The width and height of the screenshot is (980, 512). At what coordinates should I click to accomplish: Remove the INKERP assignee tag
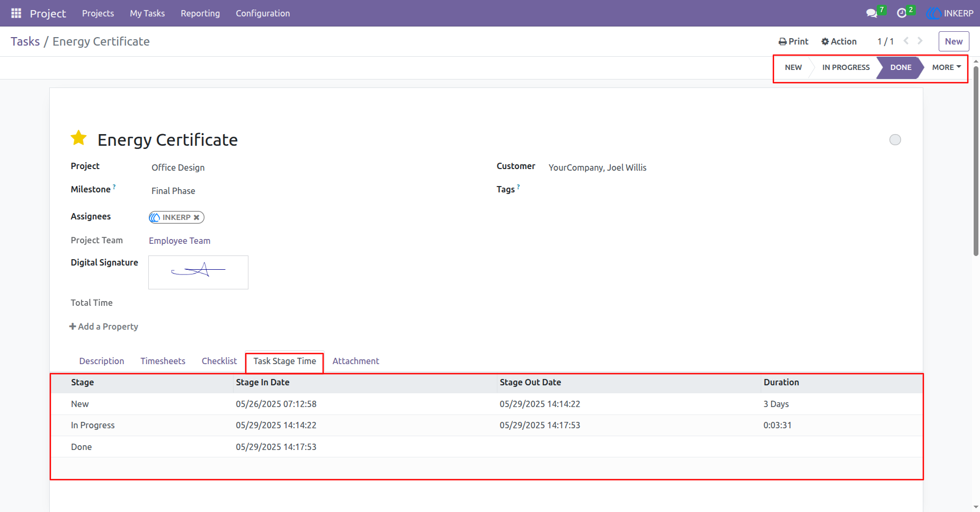(197, 217)
